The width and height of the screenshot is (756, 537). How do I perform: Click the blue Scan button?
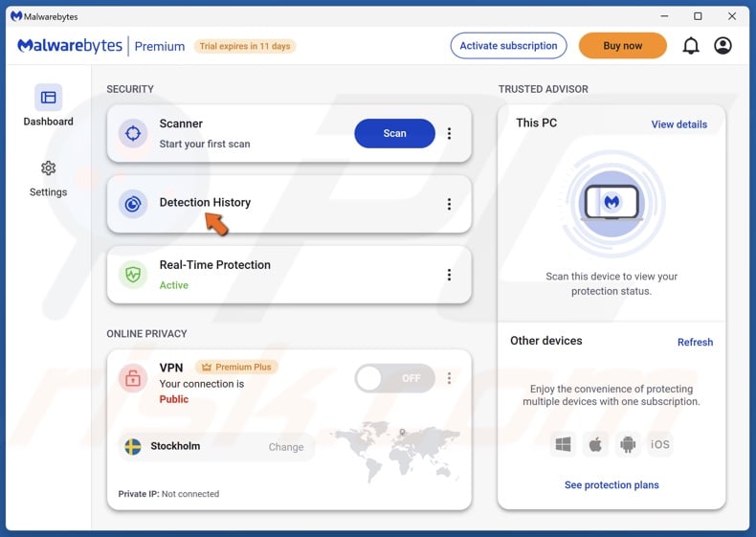395,133
